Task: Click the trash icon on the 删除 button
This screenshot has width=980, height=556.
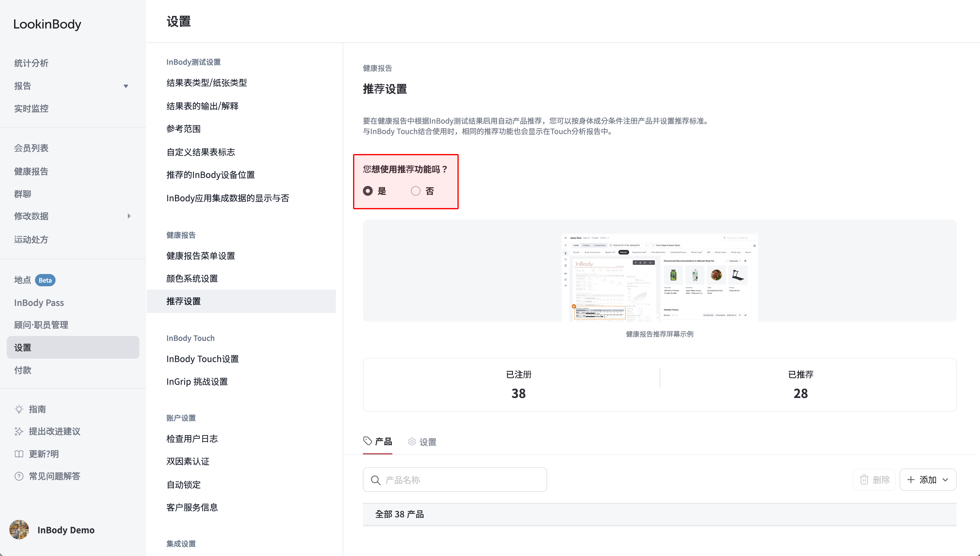Action: [x=864, y=480]
